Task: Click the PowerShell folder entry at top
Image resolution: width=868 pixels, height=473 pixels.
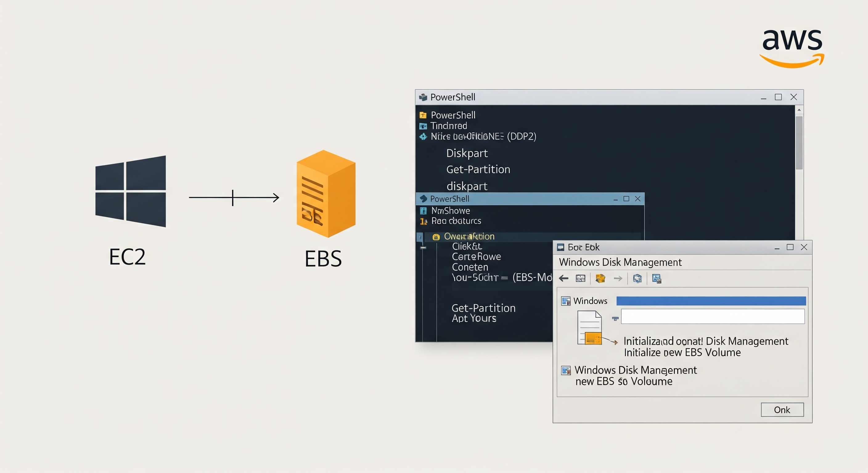Action: point(453,115)
